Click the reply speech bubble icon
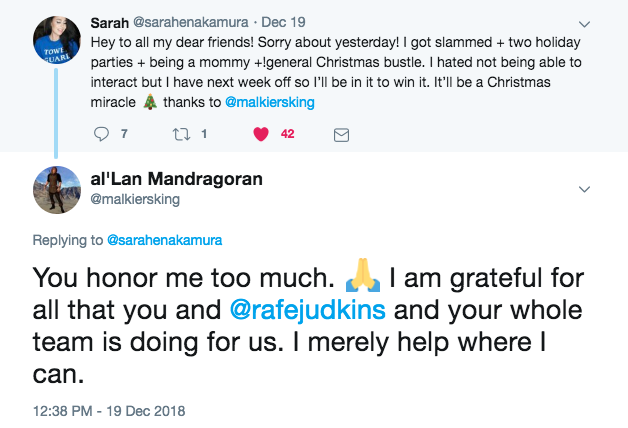 coord(102,133)
